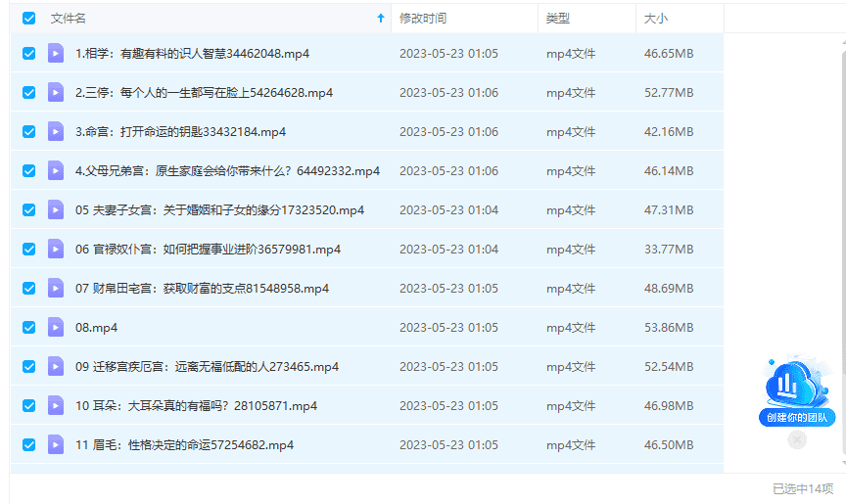Sort files by 大小 column

coord(656,19)
